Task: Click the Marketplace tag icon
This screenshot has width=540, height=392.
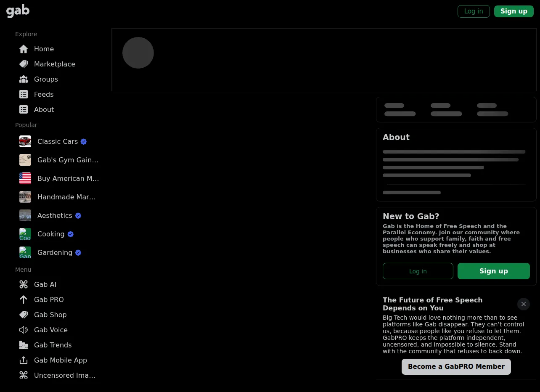Action: (24, 64)
